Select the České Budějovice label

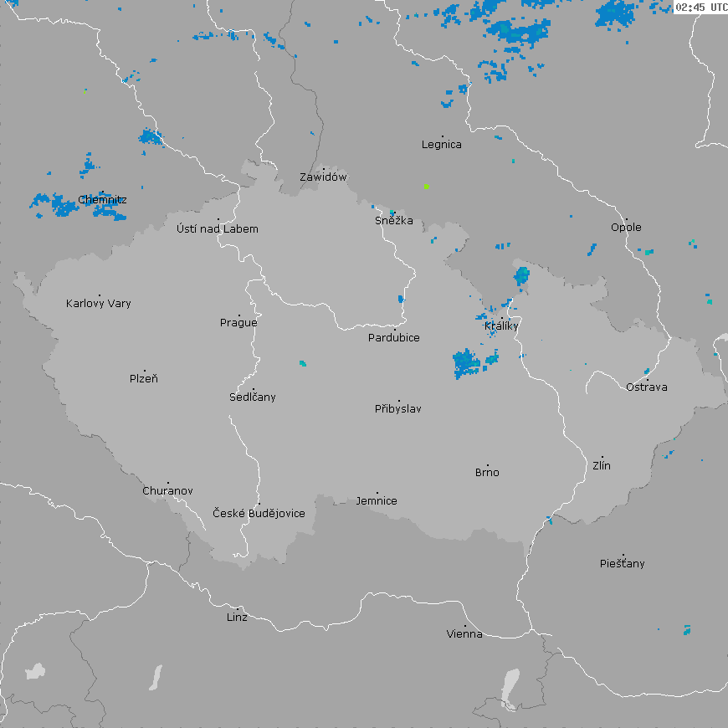tap(259, 513)
